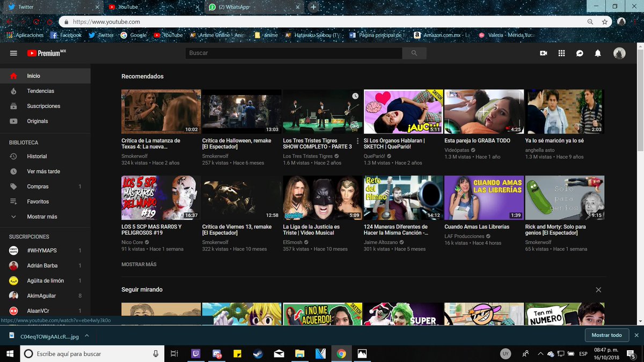Open Tendencias in sidebar
The width and height of the screenshot is (644, 362).
[45, 91]
